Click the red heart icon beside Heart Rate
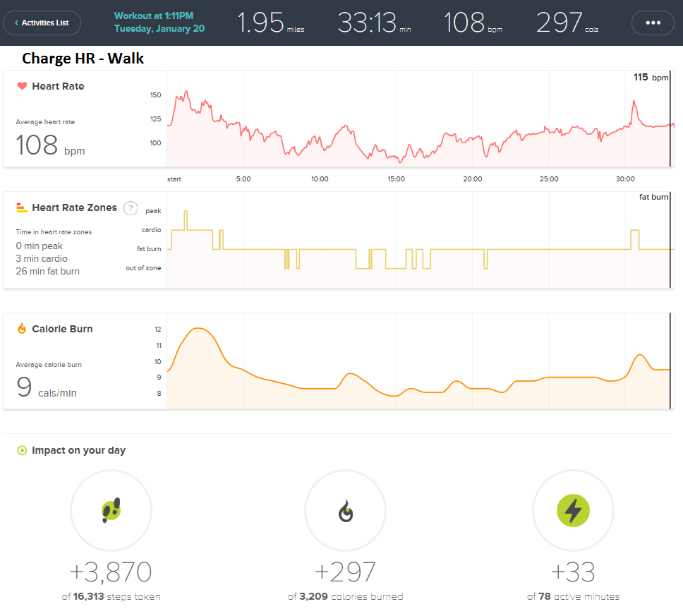This screenshot has height=616, width=683. click(x=22, y=86)
